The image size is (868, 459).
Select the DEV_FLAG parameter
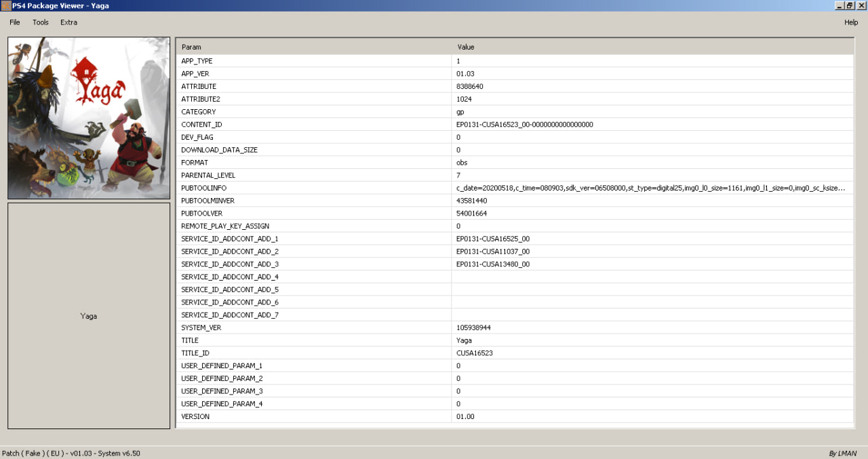tap(197, 138)
